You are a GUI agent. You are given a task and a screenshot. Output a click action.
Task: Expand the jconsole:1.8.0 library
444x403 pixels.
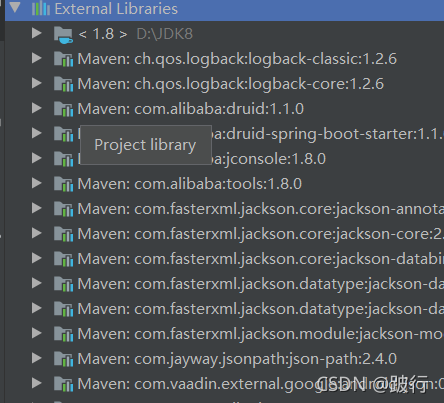tap(36, 158)
